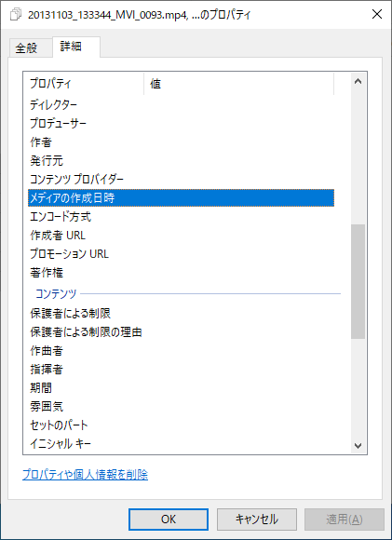Select the ディレクター property row

[181, 104]
